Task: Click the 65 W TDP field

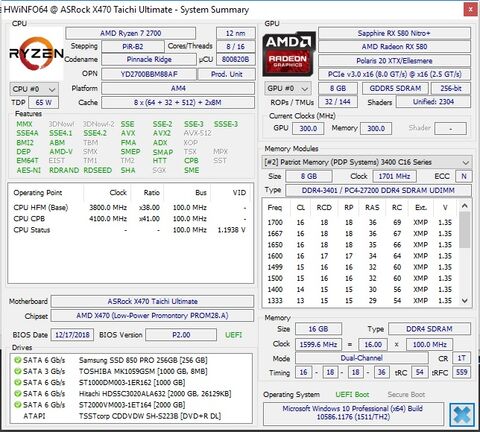Action: click(x=44, y=103)
